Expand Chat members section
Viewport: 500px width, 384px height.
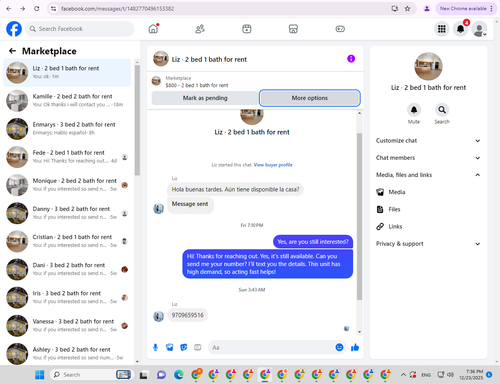pyautogui.click(x=428, y=158)
